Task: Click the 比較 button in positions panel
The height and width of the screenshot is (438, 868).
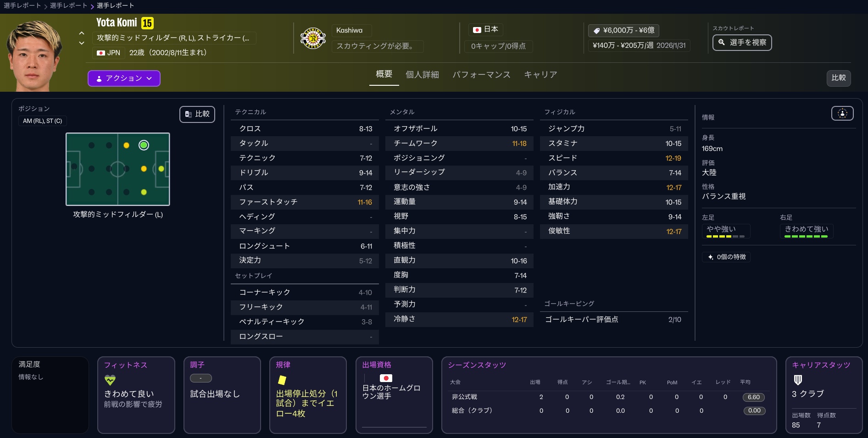Action: pyautogui.click(x=197, y=114)
